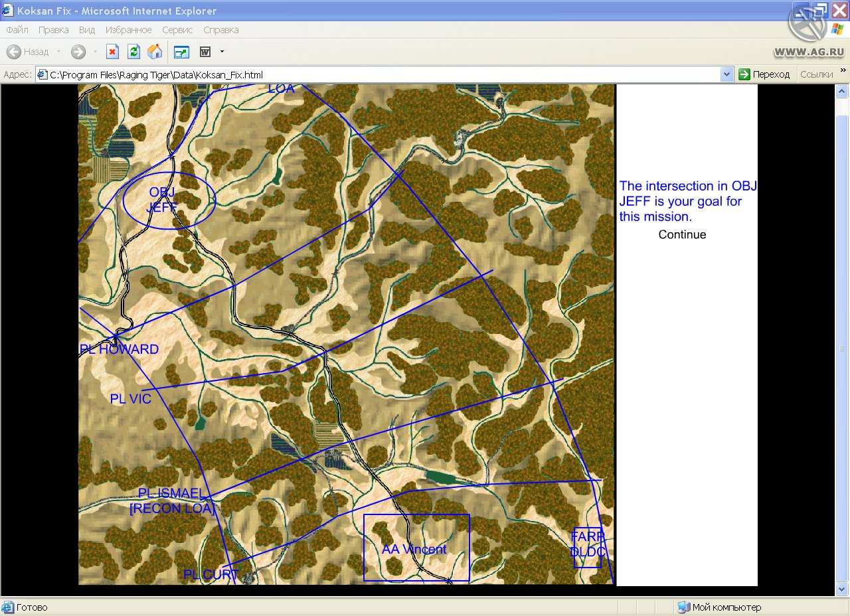Click the OBJ JEFF map label

[x=163, y=200]
